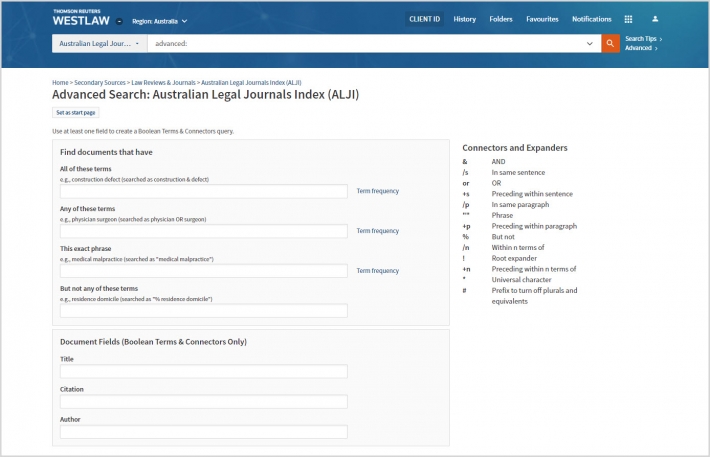Click the /p In same paragraph connector
Viewport: 710px width, 457px height.
(x=506, y=205)
